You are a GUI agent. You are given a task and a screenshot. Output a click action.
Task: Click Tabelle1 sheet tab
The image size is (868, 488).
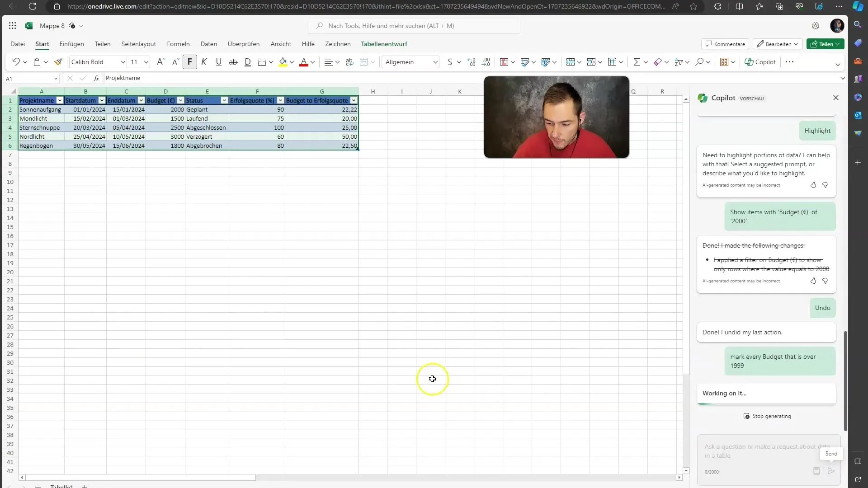tap(62, 486)
